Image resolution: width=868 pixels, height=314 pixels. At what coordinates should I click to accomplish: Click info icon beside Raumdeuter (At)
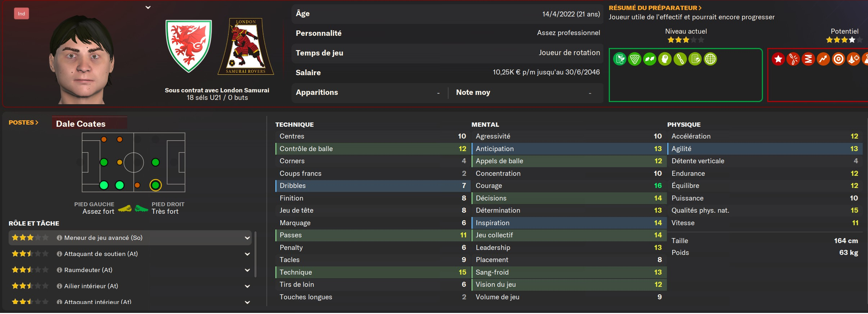(60, 270)
